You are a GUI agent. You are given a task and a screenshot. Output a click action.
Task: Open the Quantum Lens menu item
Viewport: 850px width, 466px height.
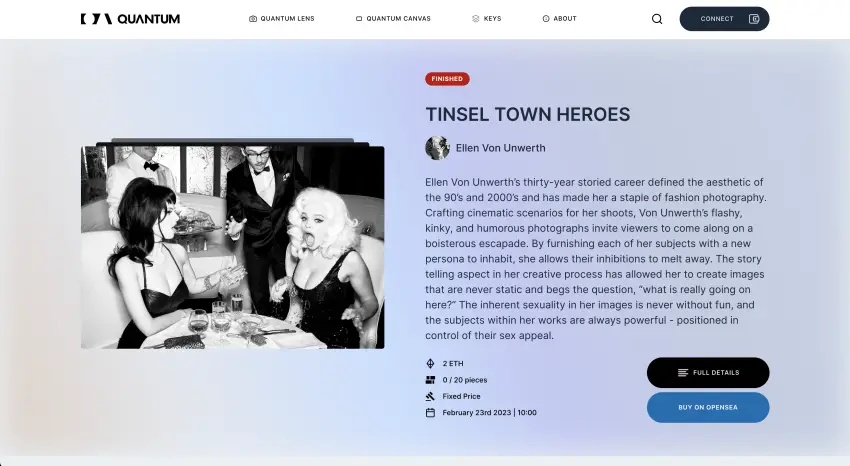pos(282,18)
